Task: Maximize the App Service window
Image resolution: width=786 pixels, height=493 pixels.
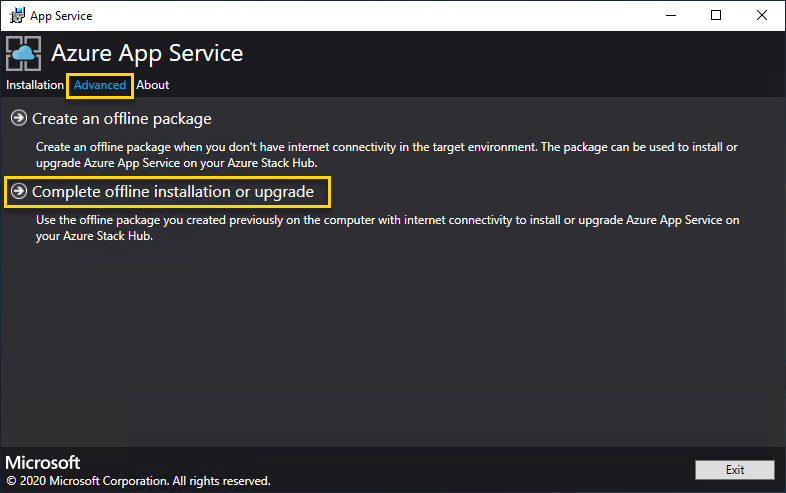Action: pos(716,15)
